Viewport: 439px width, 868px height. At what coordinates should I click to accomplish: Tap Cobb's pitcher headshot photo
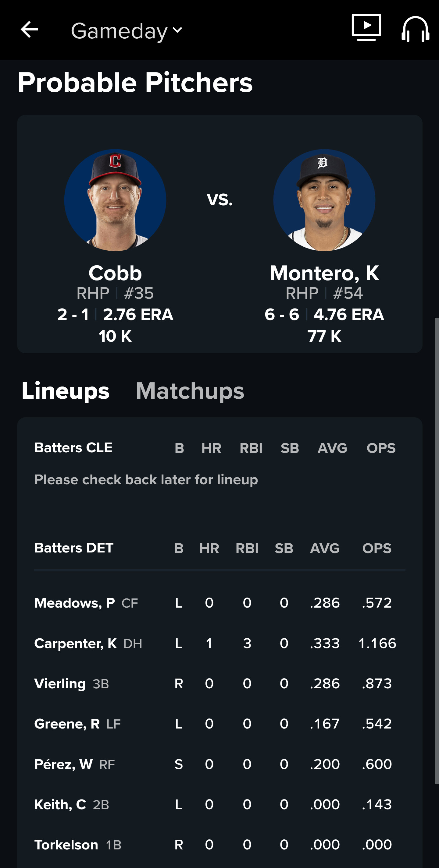point(115,200)
